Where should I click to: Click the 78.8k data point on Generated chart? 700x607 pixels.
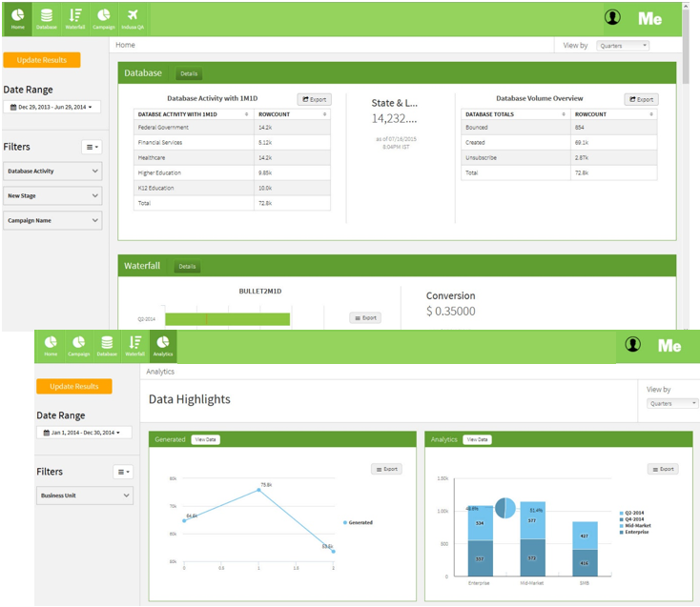258,490
